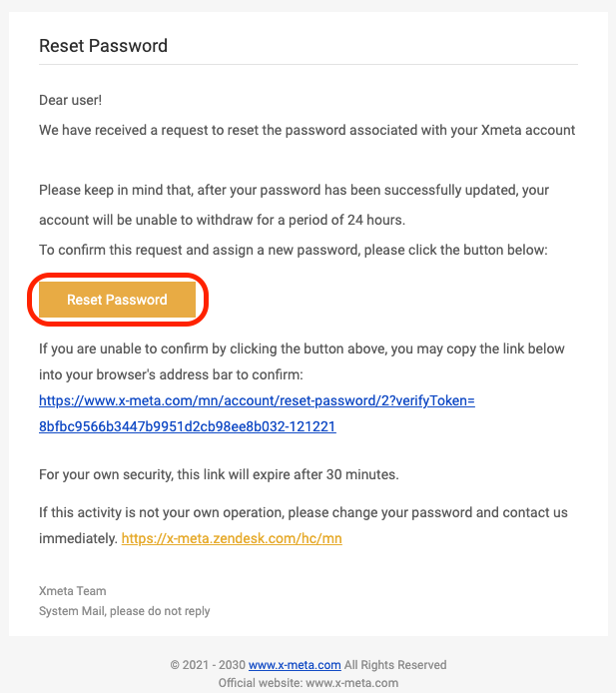Click the 'browser's address bar' text line
The width and height of the screenshot is (616, 693).
point(171,374)
